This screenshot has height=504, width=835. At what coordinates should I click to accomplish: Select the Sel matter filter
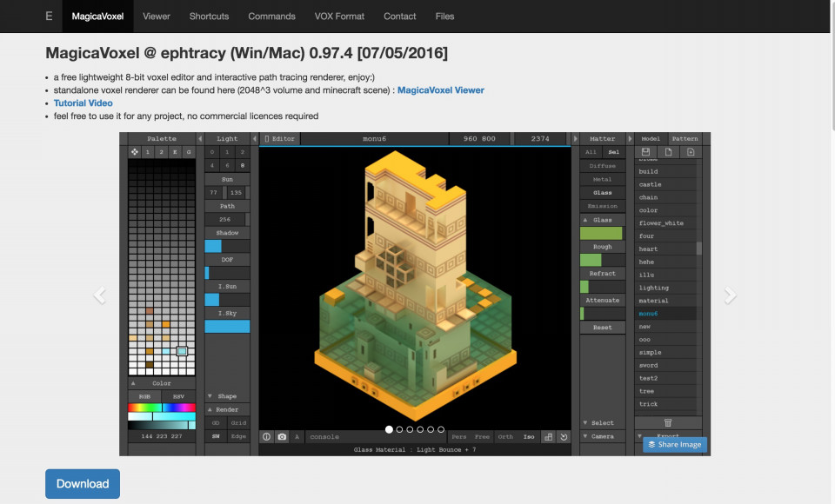[x=613, y=152]
